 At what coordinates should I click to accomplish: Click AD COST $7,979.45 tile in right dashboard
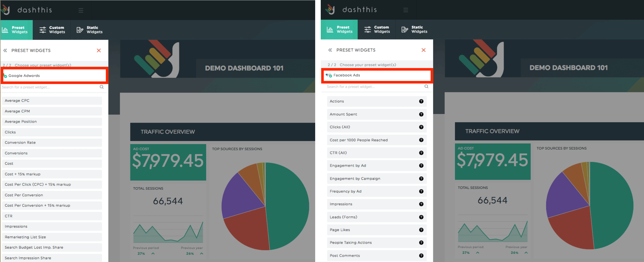coord(493,162)
